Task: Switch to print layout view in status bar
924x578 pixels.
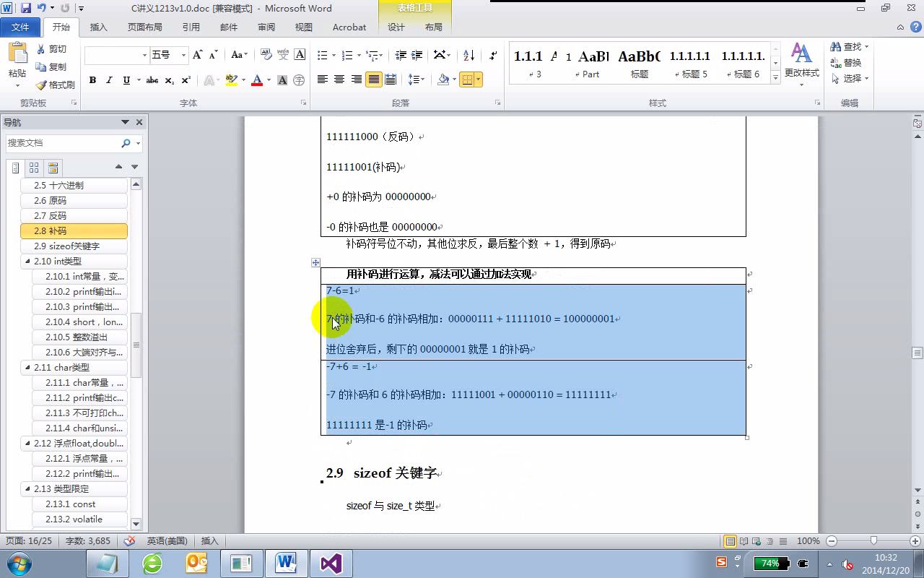Action: (x=731, y=541)
